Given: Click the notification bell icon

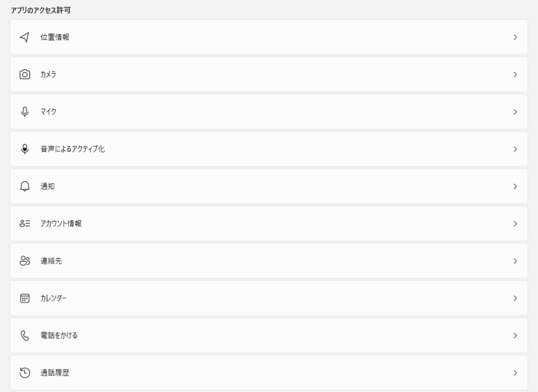Looking at the screenshot, I should click(x=24, y=187).
